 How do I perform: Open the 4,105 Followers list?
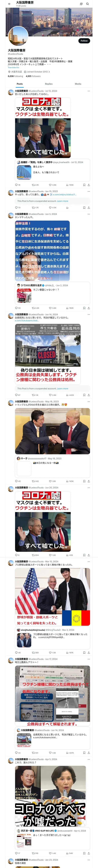pyautogui.click(x=33, y=76)
